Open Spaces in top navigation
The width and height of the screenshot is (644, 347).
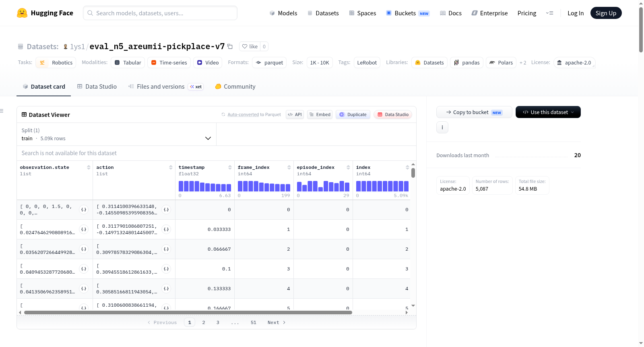pos(362,13)
